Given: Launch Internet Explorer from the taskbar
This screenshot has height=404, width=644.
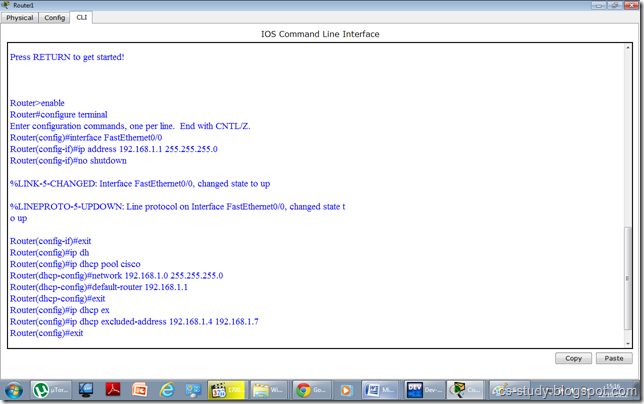Looking at the screenshot, I should click(167, 390).
